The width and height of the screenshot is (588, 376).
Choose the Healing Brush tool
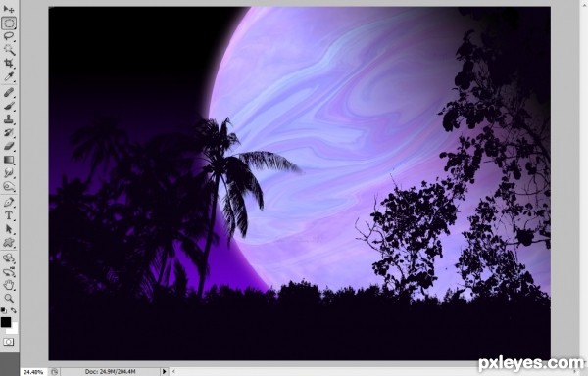(x=9, y=92)
